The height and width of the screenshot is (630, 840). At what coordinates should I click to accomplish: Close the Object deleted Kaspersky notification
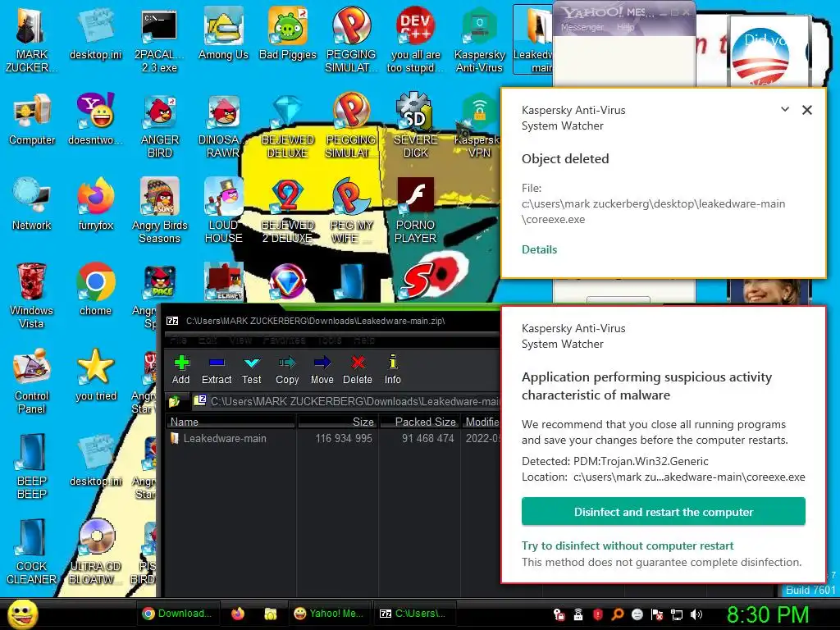click(x=807, y=110)
